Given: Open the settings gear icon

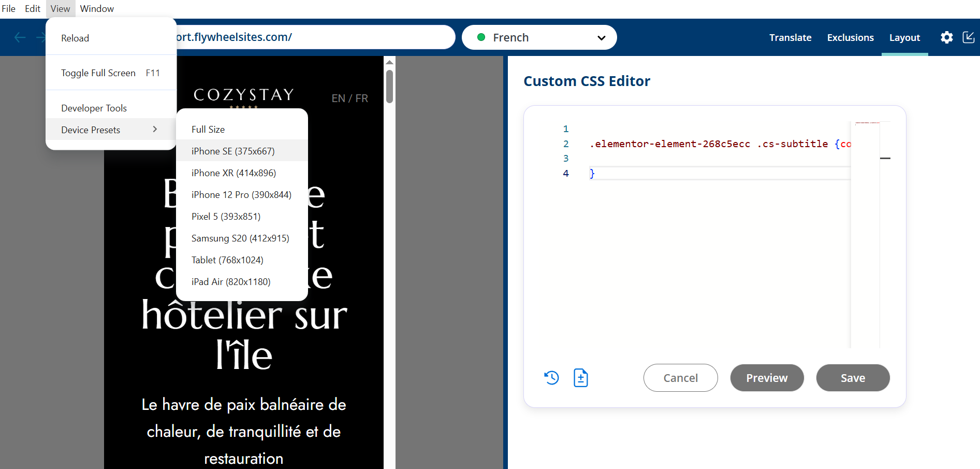Looking at the screenshot, I should pyautogui.click(x=946, y=37).
